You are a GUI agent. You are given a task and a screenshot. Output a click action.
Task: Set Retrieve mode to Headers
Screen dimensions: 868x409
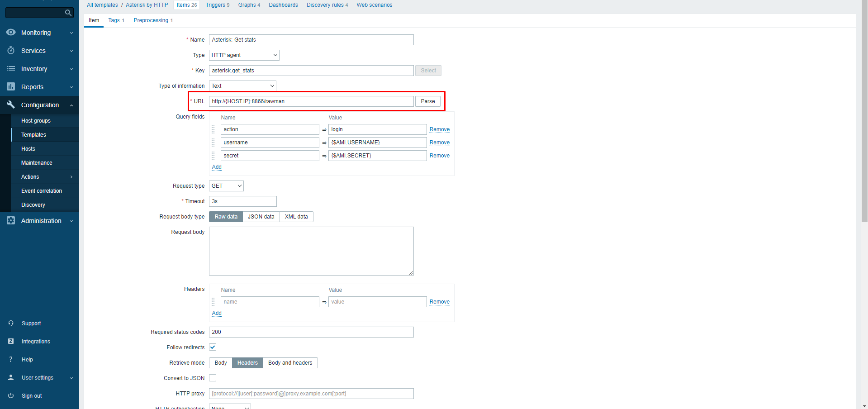point(247,363)
